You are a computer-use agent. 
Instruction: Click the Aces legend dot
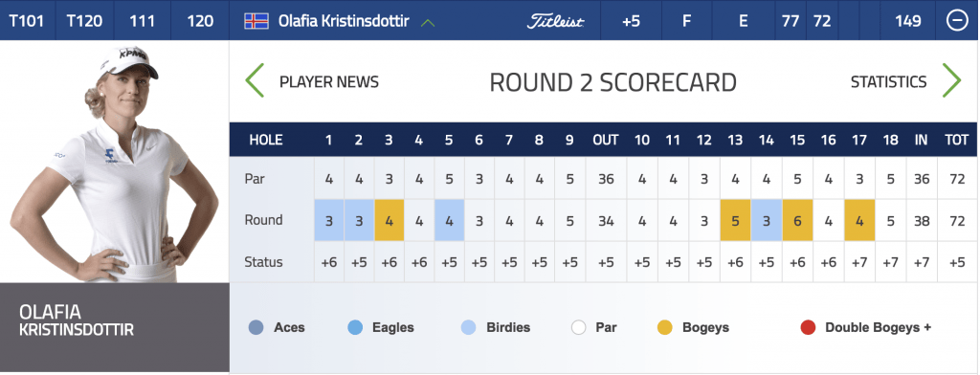pos(256,327)
